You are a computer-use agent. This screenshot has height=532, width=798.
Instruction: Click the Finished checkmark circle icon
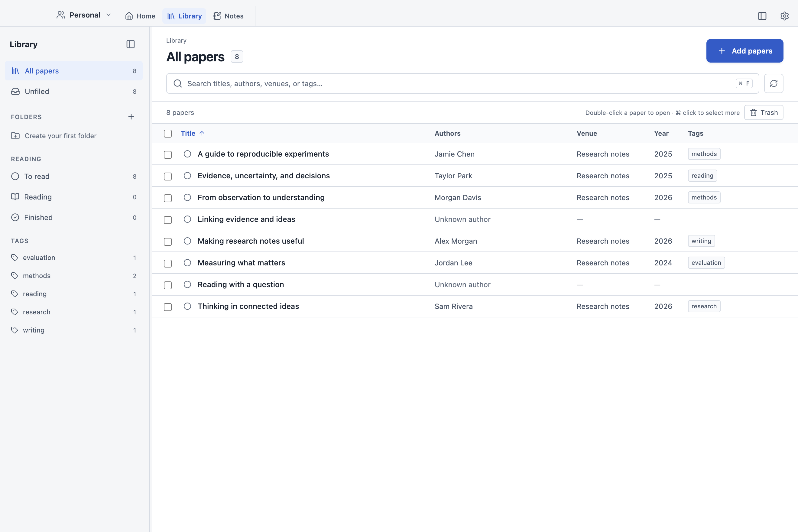pyautogui.click(x=15, y=217)
